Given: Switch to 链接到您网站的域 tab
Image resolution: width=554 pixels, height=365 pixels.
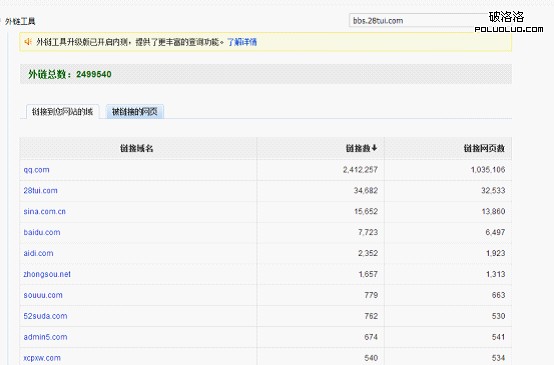Looking at the screenshot, I should (63, 112).
